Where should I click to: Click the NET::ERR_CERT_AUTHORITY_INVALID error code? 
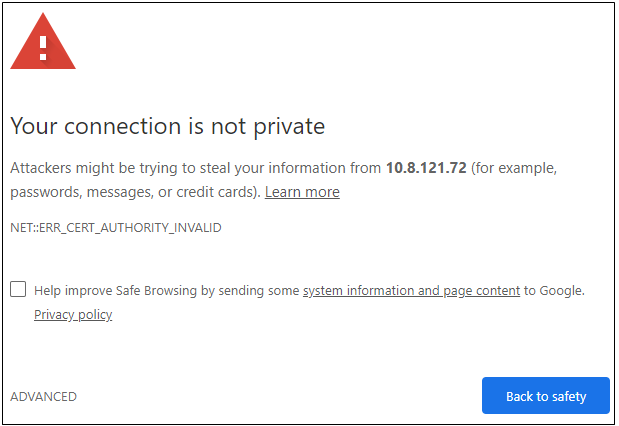pos(116,228)
